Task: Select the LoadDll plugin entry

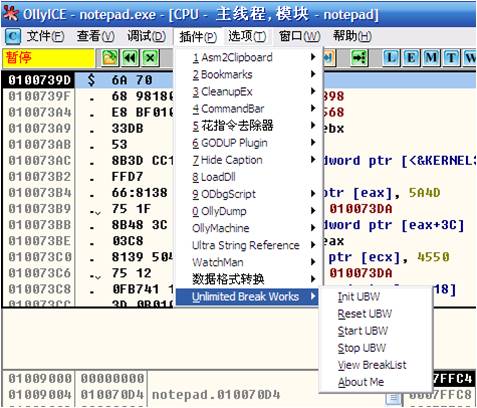Action: click(x=248, y=177)
